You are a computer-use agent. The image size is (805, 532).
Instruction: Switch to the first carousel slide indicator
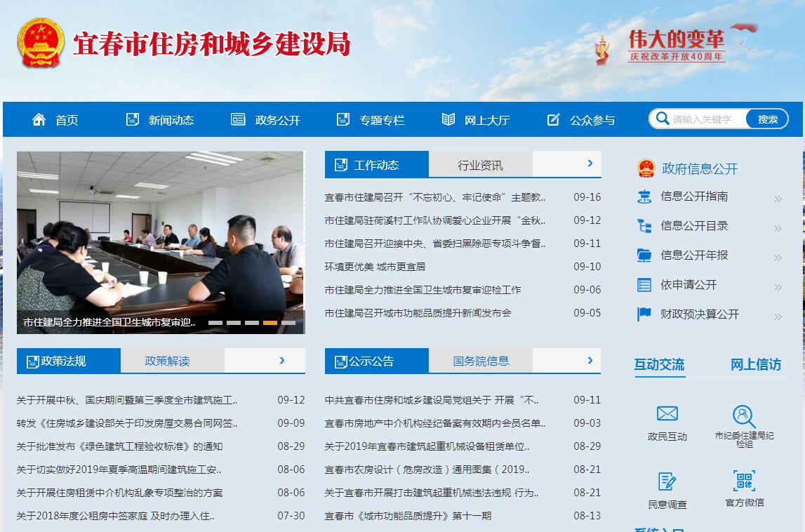tap(215, 323)
